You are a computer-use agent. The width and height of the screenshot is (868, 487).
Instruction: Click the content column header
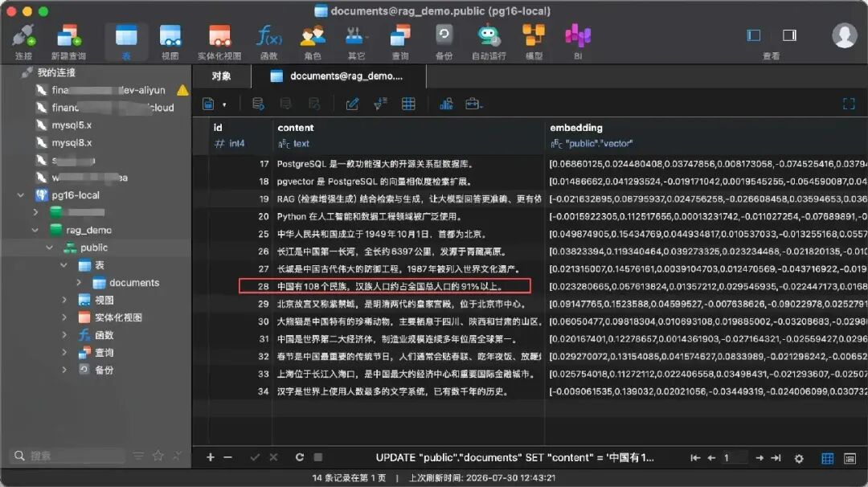[408, 135]
